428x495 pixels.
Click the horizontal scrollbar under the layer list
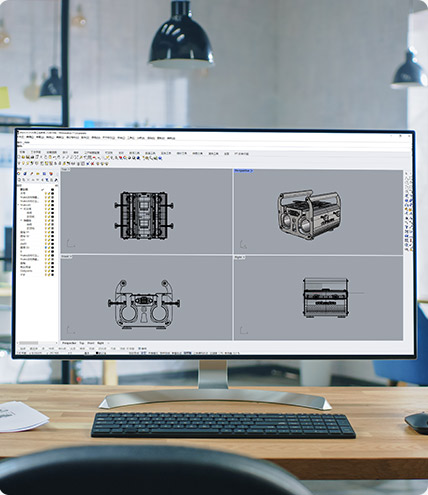pyautogui.click(x=37, y=343)
